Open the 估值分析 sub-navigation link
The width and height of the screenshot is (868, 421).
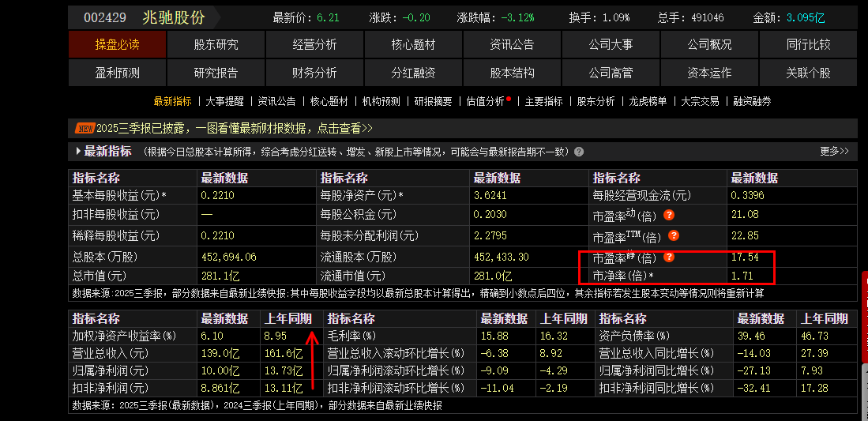[x=486, y=101]
